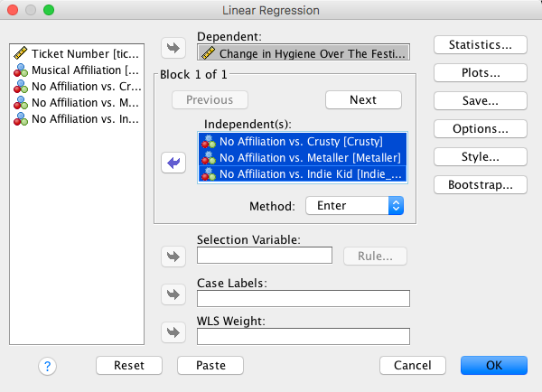Open help with the question mark icon
Image resolution: width=542 pixels, height=392 pixels.
point(48,366)
